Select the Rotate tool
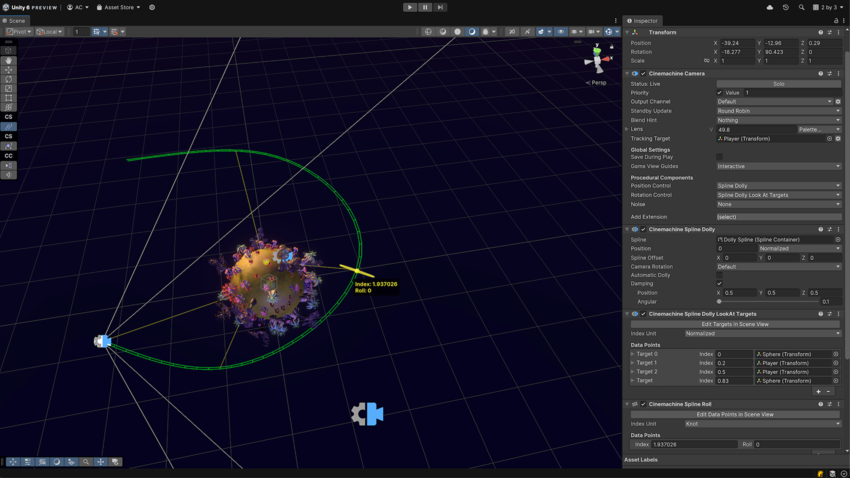 (x=8, y=79)
